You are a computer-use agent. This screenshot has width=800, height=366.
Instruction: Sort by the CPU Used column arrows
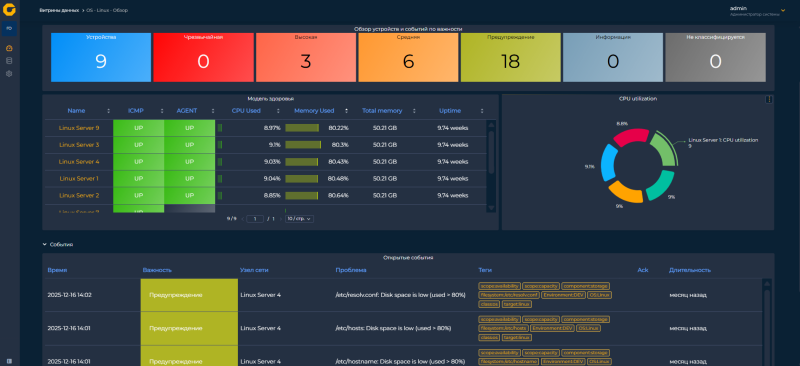click(279, 111)
